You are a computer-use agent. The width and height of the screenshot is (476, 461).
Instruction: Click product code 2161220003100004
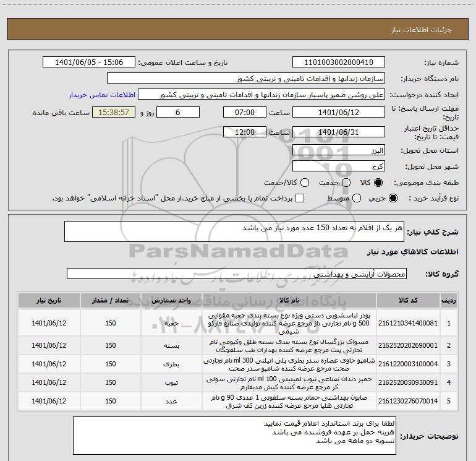click(408, 364)
